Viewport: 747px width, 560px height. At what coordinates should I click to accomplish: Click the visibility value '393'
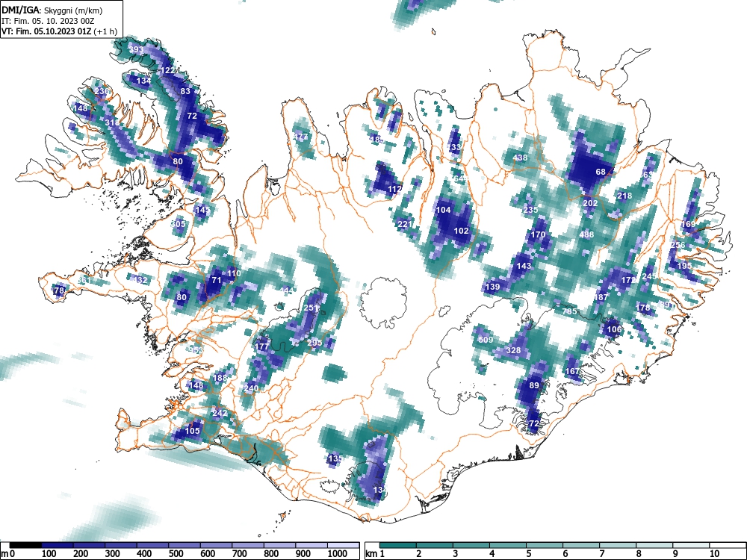point(136,49)
